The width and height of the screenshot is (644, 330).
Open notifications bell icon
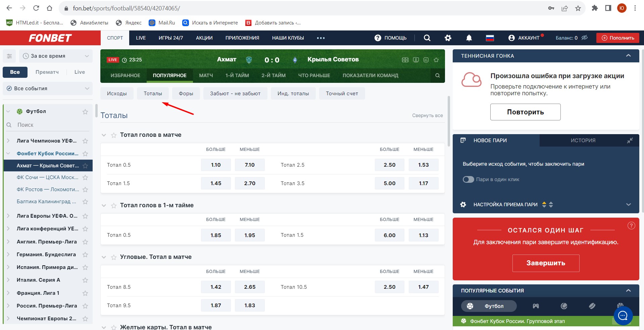(x=469, y=38)
